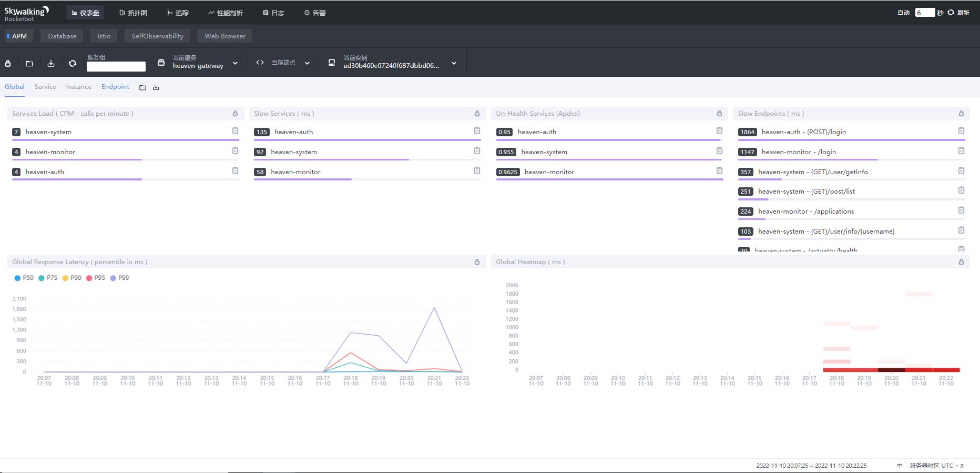Toggle the 自动 auto refresh switch
The image size is (980, 473).
(903, 13)
